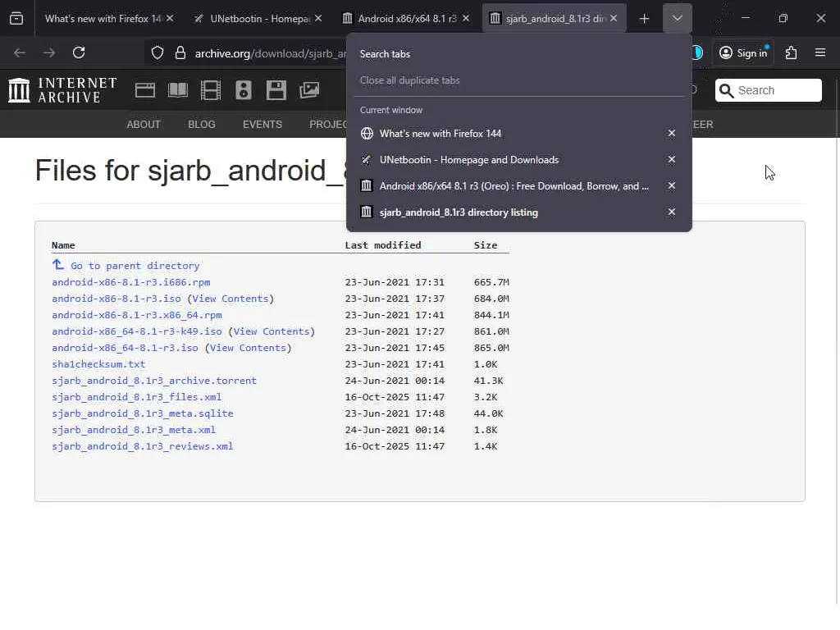This screenshot has height=630, width=840.
Task: Open sjarb_android_8.1r3_reviews.xml
Action: click(x=143, y=446)
